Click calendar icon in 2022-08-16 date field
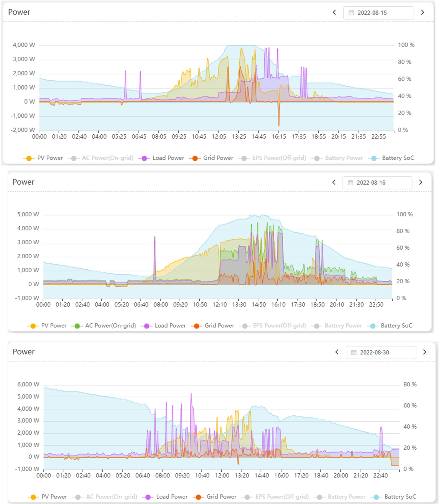 (350, 183)
